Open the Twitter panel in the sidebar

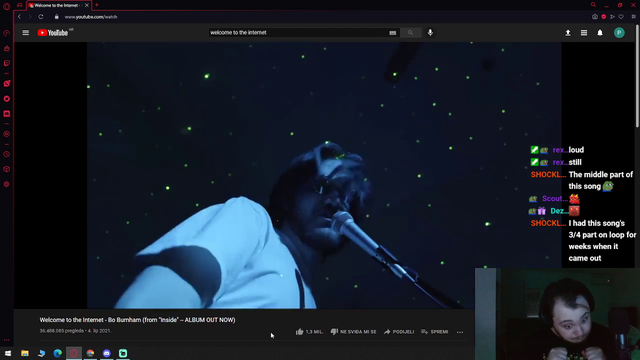7,99
